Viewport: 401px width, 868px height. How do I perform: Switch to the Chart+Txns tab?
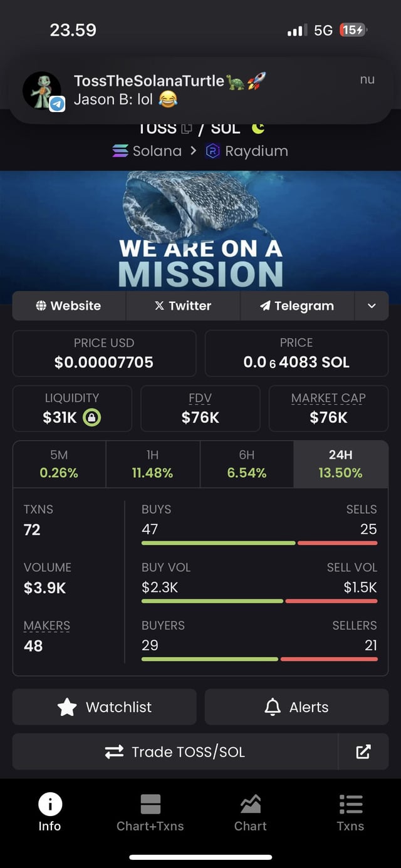[x=150, y=812]
